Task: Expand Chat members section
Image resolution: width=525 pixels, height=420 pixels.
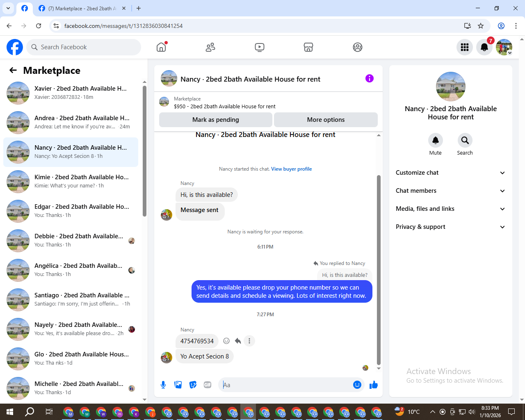Action: pos(450,191)
